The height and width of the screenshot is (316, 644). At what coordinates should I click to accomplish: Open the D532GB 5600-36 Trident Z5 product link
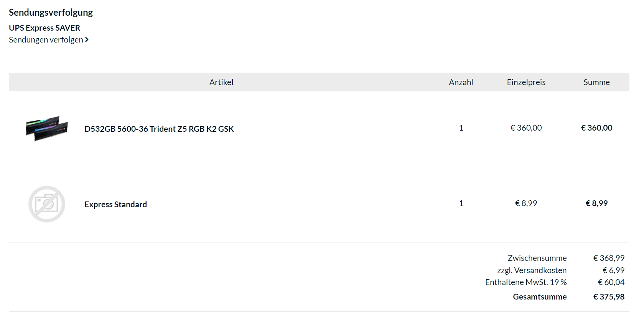coord(159,129)
